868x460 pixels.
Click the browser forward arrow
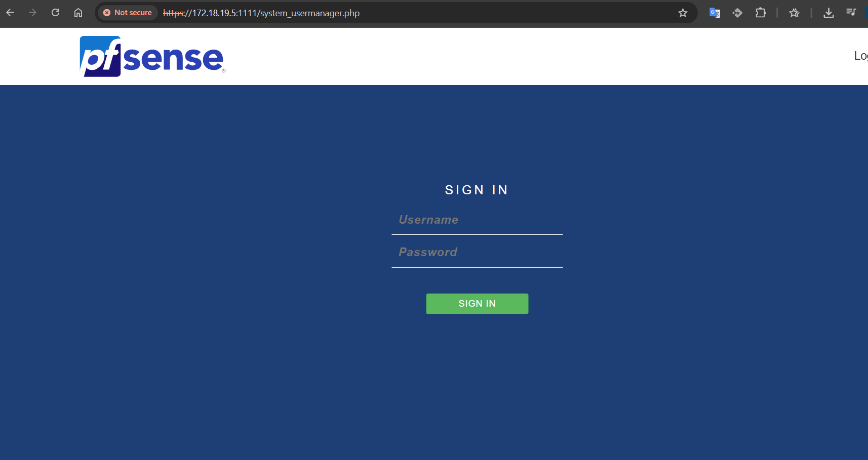[x=32, y=13]
